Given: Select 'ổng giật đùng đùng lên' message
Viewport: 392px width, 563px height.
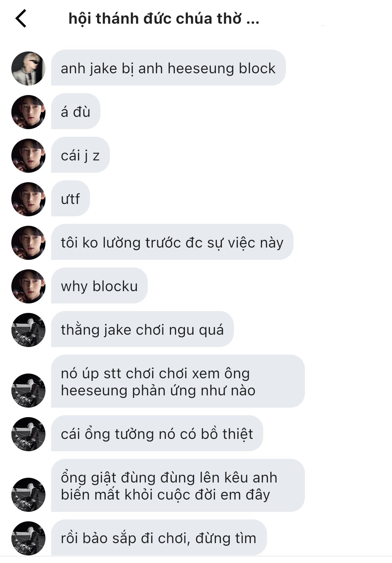Looking at the screenshot, I should [x=178, y=485].
